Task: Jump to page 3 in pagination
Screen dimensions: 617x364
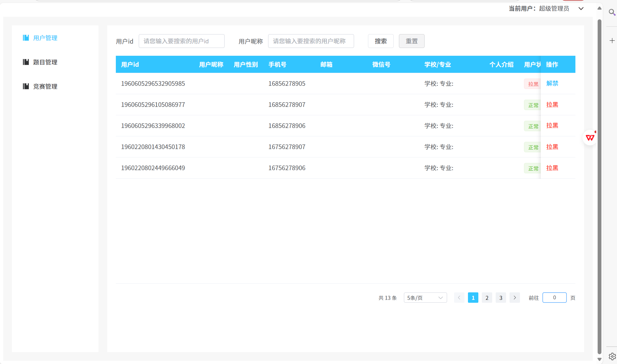Action: 501,298
